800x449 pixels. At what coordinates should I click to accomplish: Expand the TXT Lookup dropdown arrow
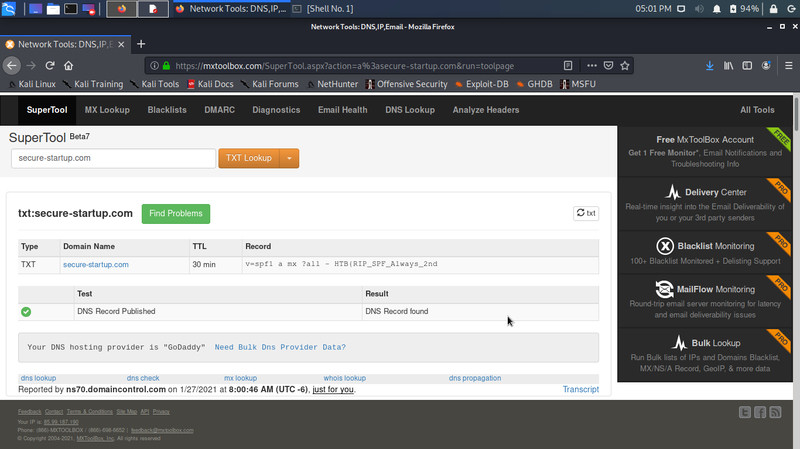pyautogui.click(x=289, y=158)
